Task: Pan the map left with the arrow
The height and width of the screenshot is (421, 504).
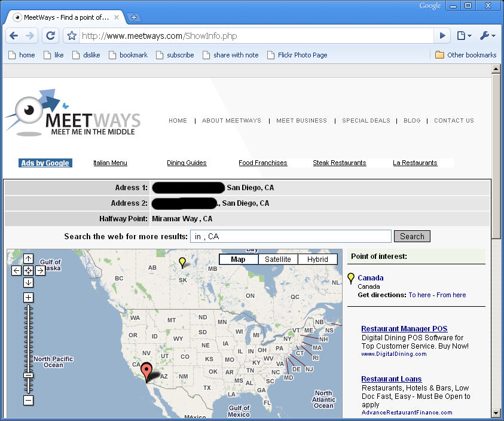Action: 16,270
